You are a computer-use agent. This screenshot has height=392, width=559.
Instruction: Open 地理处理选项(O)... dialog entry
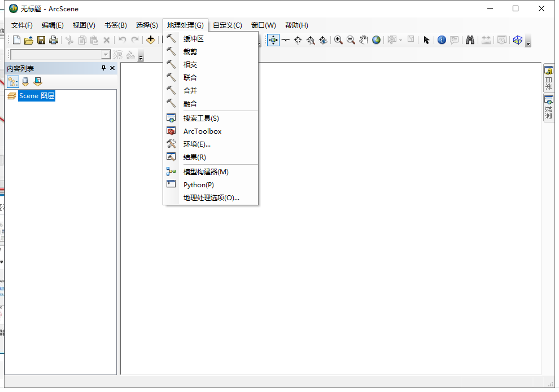[x=211, y=198]
